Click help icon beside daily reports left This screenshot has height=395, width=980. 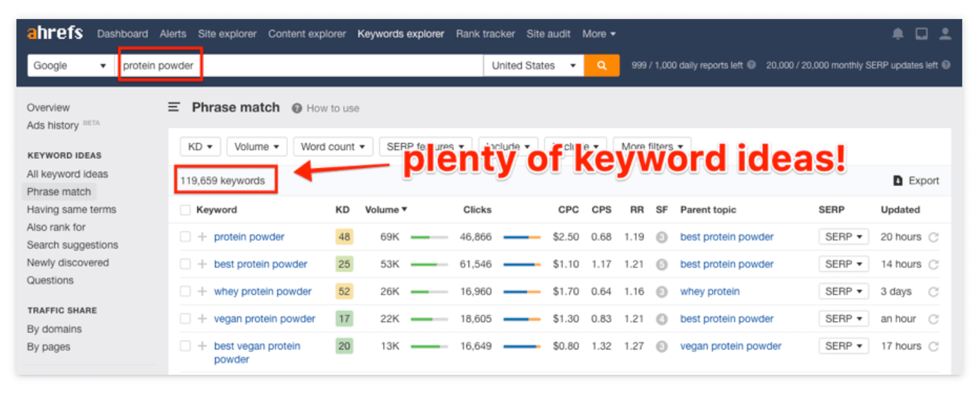[751, 65]
